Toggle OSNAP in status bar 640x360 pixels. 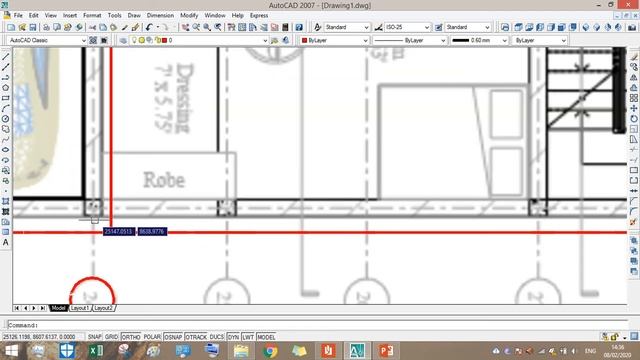(173, 337)
